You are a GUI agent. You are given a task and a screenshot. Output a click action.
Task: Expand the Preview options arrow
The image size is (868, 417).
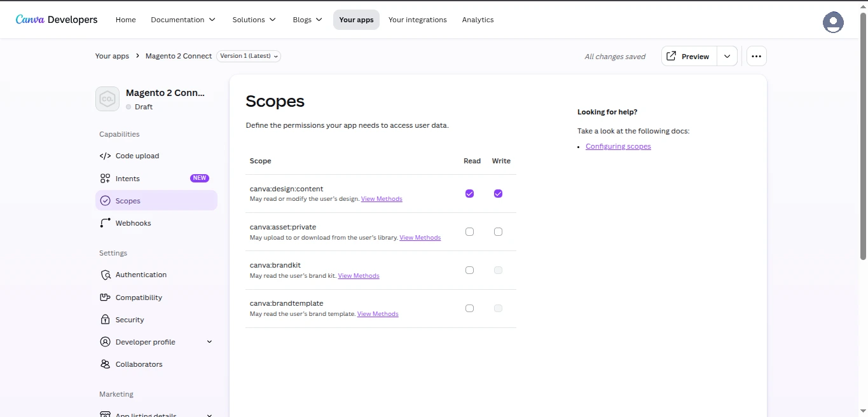pyautogui.click(x=727, y=56)
